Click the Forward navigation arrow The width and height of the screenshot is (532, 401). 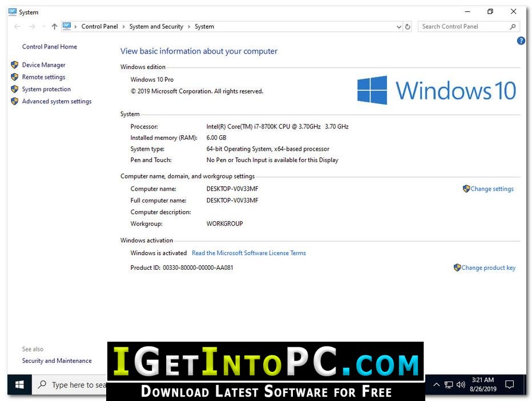(x=32, y=26)
